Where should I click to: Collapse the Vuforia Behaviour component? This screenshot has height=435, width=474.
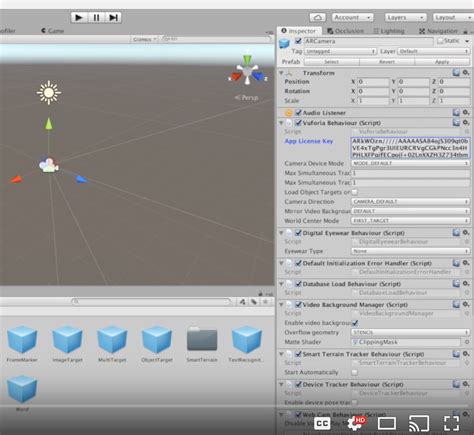tap(281, 123)
